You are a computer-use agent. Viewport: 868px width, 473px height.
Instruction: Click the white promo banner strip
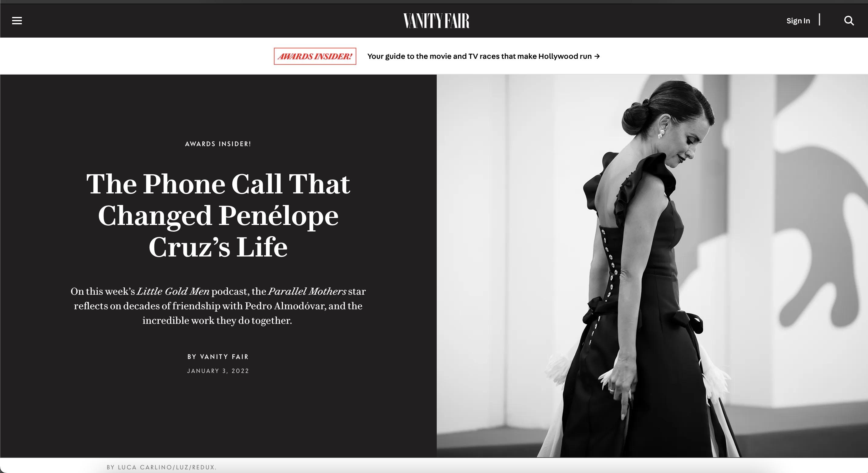click(434, 56)
